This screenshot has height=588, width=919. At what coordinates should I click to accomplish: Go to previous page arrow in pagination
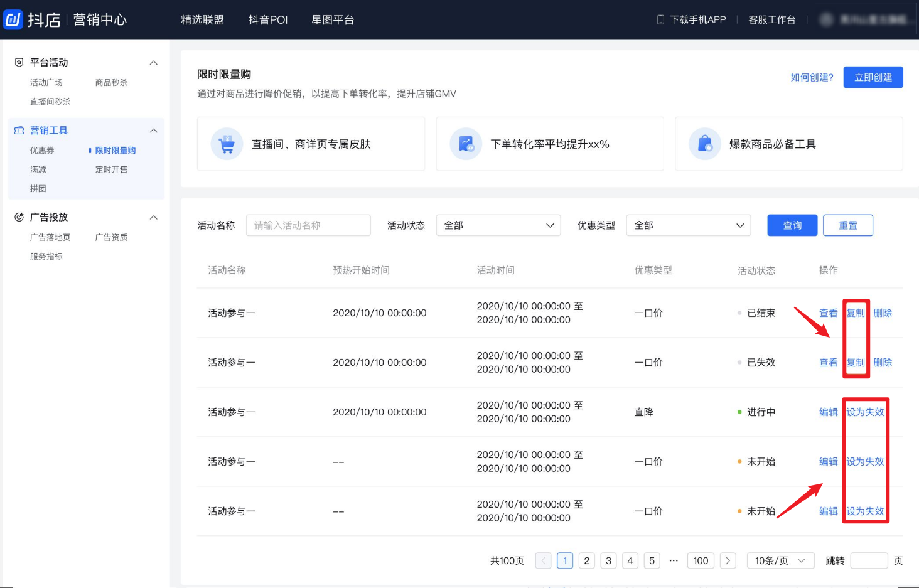click(544, 560)
